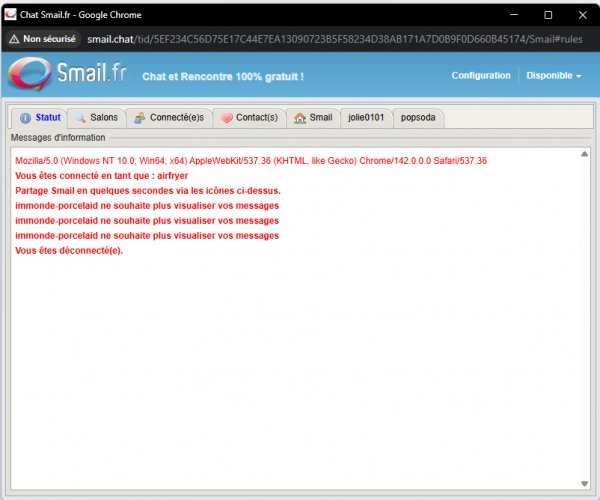Open the Disponible status dropdown
Viewport: 600px width, 500px height.
(x=553, y=76)
